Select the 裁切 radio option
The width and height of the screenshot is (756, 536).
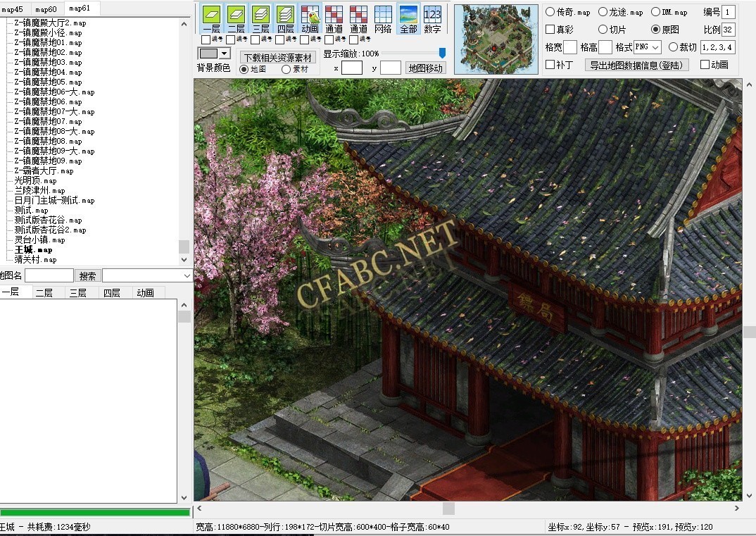[673, 46]
